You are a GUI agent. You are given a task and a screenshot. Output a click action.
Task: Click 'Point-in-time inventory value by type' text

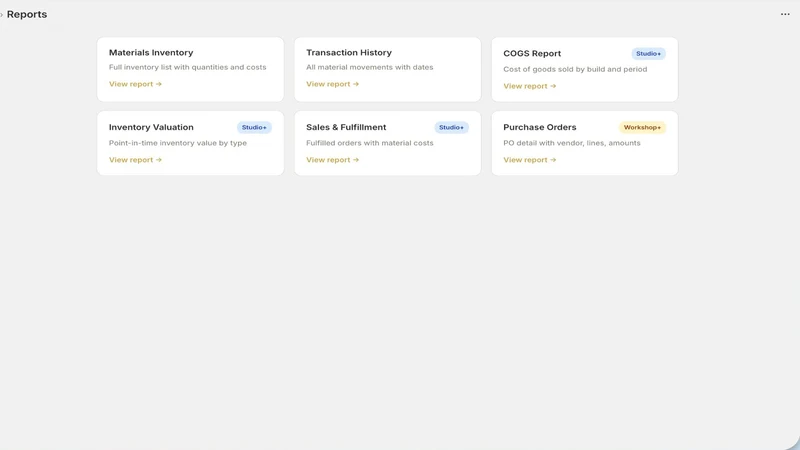(x=178, y=143)
